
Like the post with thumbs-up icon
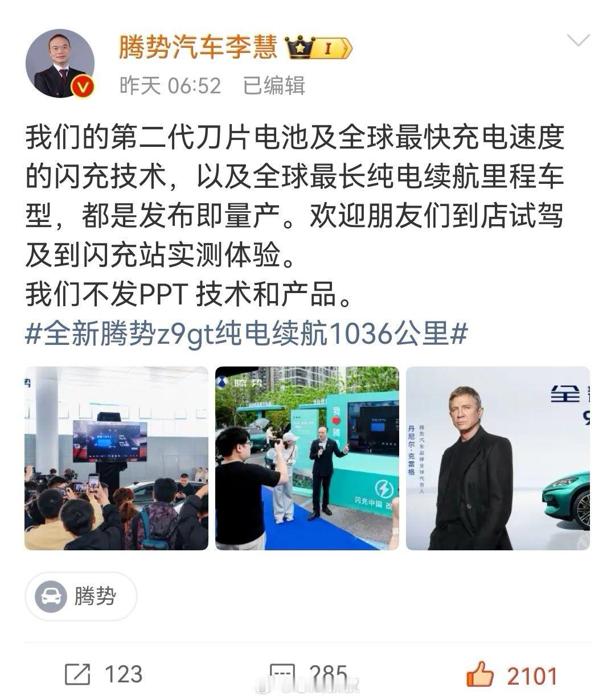pyautogui.click(x=479, y=675)
